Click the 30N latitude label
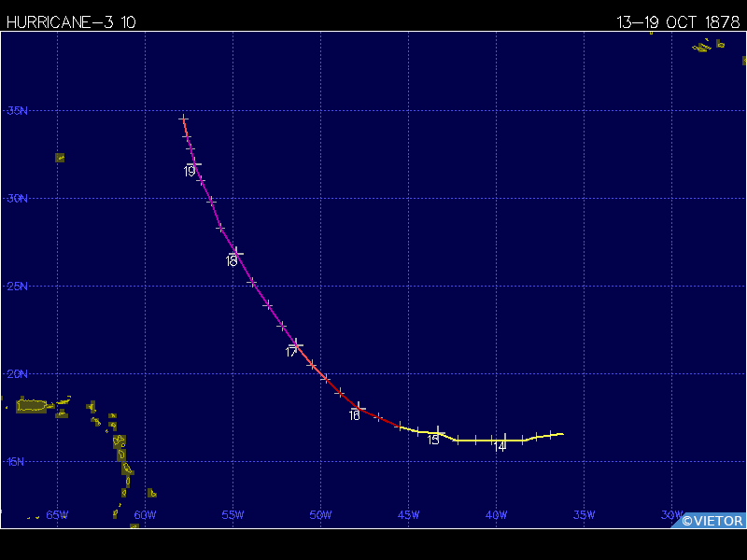Screen dimensions: 747x560 pyautogui.click(x=17, y=198)
